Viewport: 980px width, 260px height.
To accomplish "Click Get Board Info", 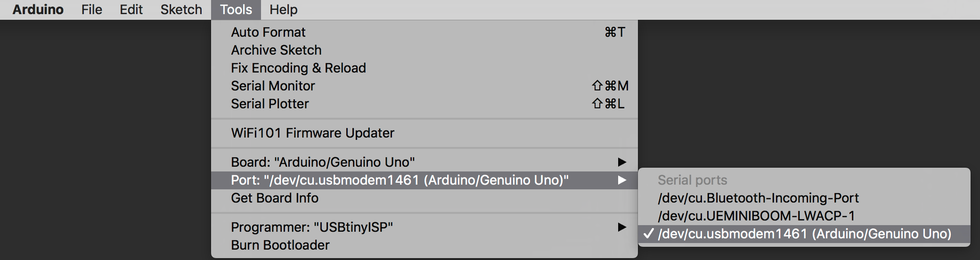I will tap(275, 198).
